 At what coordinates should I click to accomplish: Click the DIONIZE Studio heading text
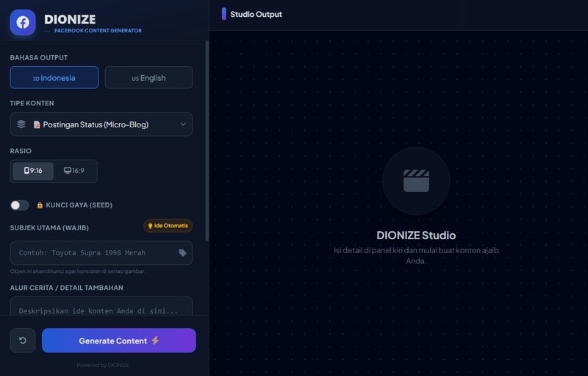pyautogui.click(x=416, y=235)
